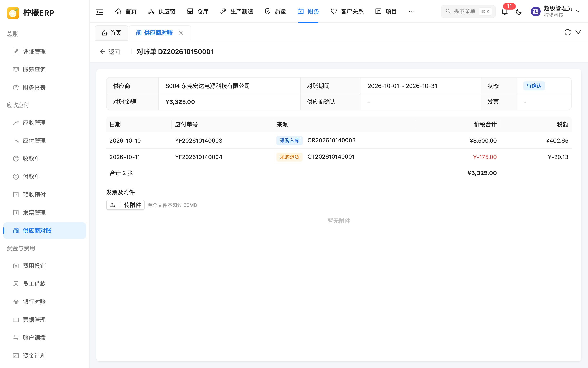This screenshot has height=368, width=588.
Task: Open 账户调拨 in the sidebar
Action: point(45,338)
